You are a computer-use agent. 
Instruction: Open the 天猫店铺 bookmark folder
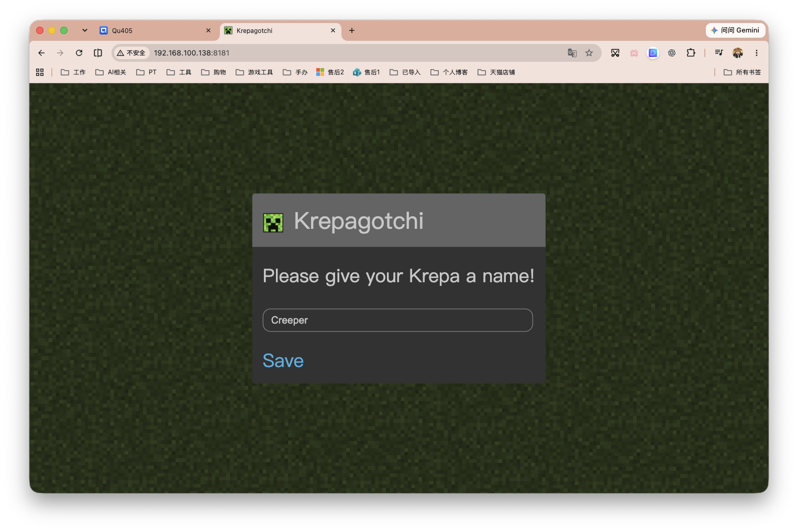coord(496,72)
